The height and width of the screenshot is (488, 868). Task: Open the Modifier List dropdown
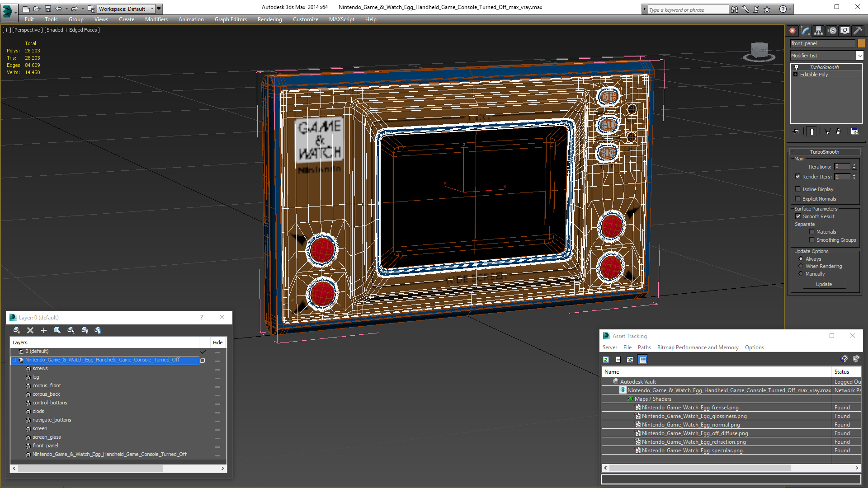pos(859,56)
